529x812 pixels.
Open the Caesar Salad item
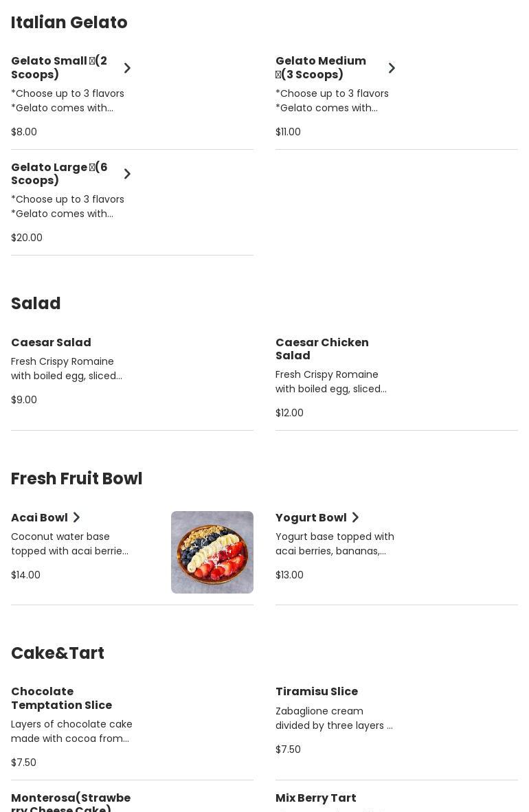point(51,343)
